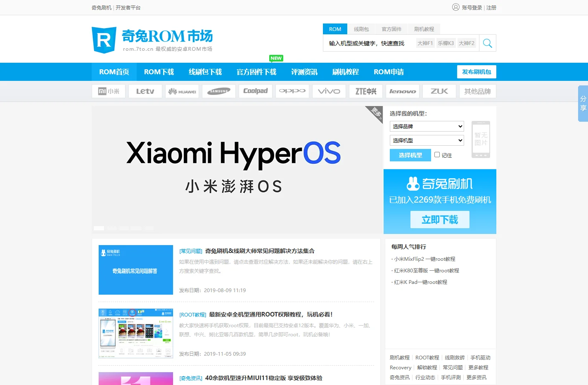Open 刷机教程 in navigation bar

tap(346, 72)
